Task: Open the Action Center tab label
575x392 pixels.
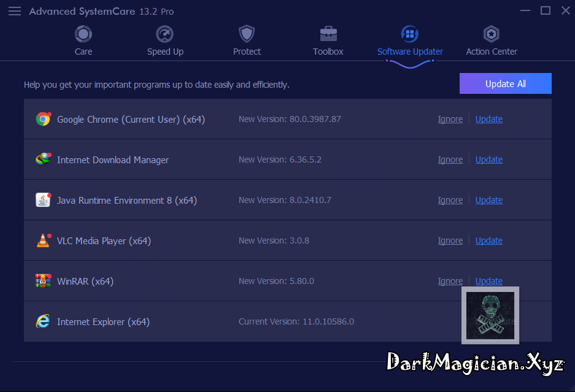Action: [x=492, y=52]
